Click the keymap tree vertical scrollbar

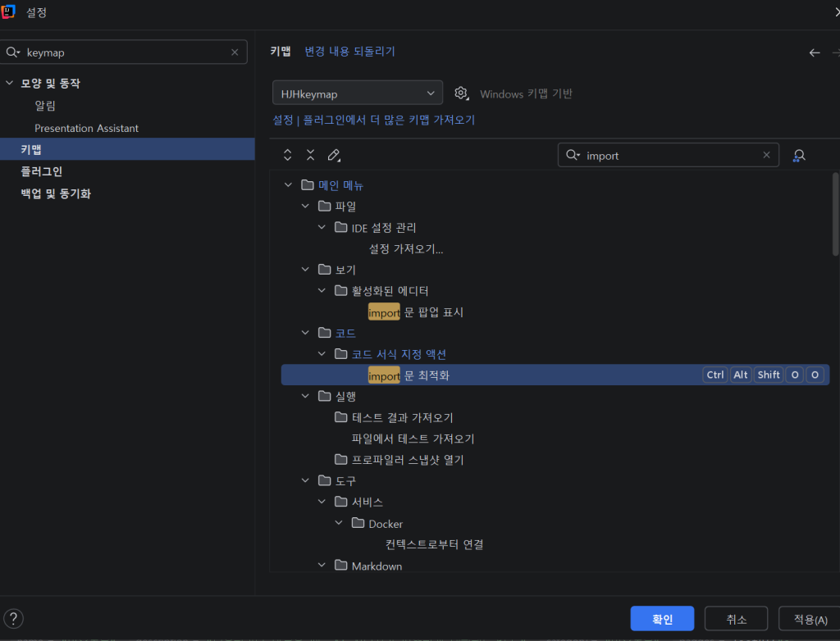pos(835,213)
